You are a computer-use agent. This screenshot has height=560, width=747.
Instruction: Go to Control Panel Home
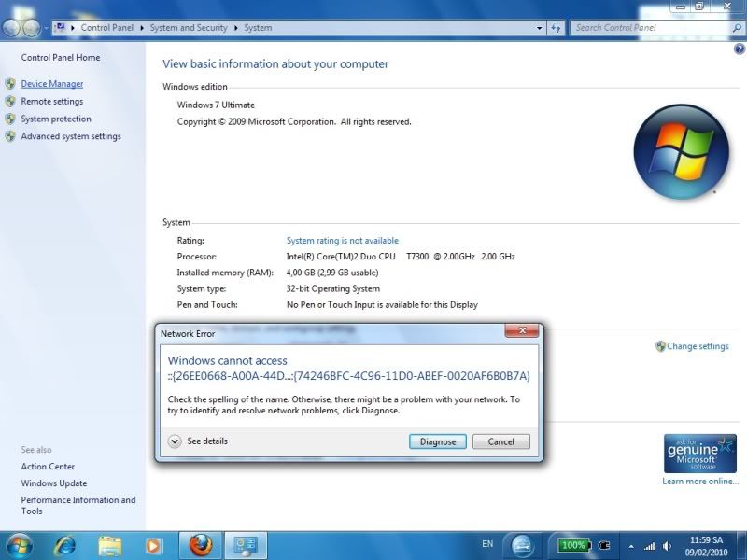click(61, 58)
